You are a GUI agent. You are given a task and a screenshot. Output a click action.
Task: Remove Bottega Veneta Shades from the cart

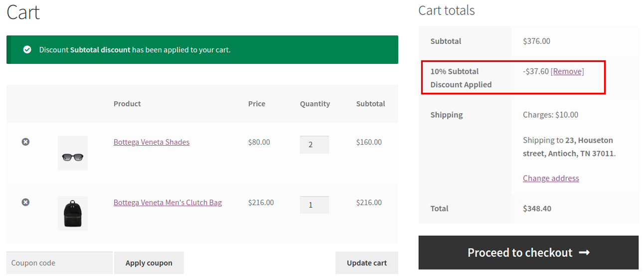25,142
